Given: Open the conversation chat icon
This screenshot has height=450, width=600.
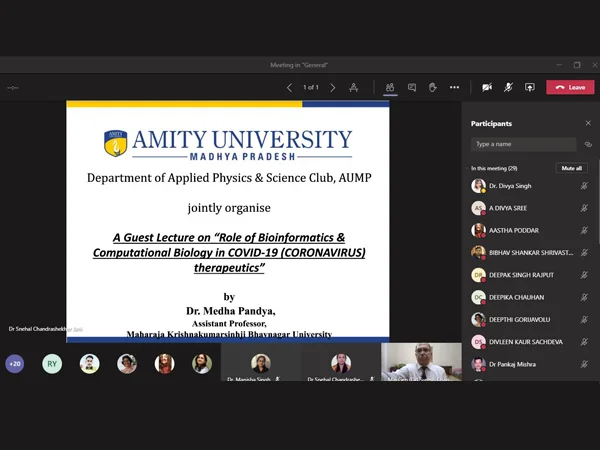Looking at the screenshot, I should pos(412,88).
